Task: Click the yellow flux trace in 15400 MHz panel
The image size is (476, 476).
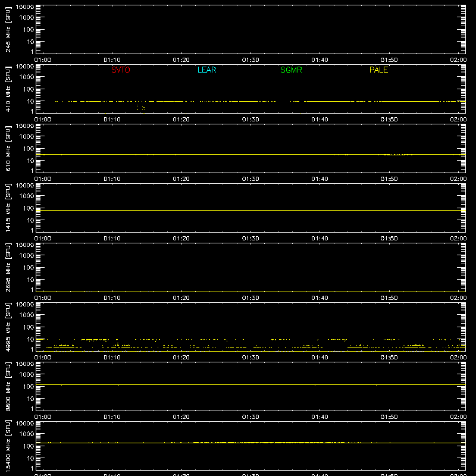Action: click(x=250, y=443)
